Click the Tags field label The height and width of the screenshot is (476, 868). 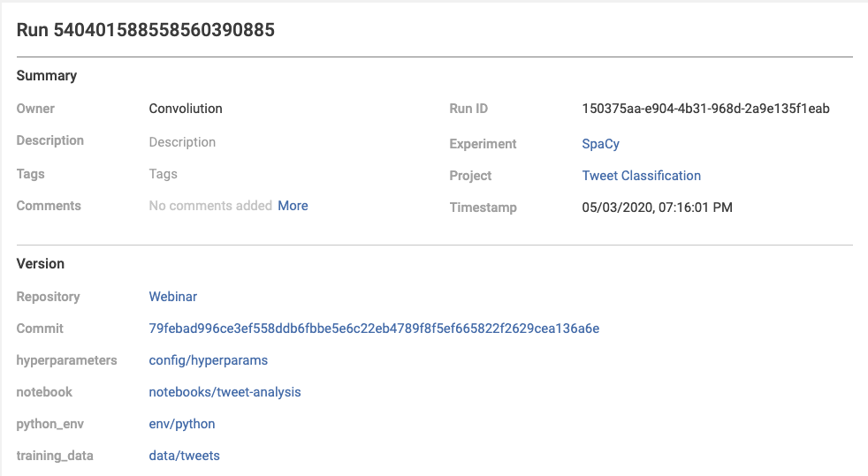30,174
